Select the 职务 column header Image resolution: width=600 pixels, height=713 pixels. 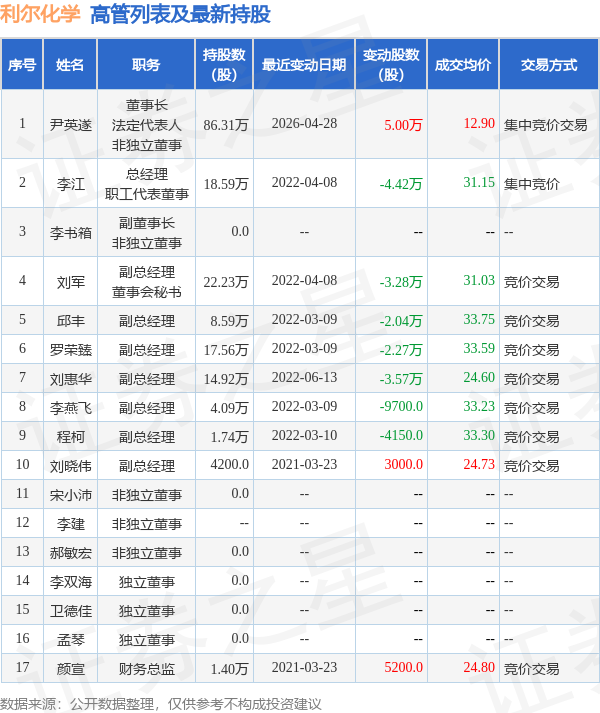[x=146, y=65]
